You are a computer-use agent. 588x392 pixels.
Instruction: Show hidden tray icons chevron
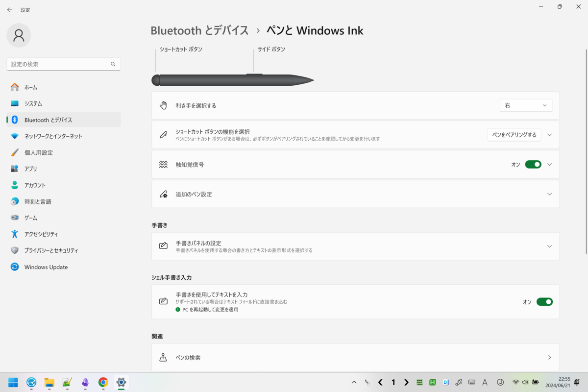354,382
